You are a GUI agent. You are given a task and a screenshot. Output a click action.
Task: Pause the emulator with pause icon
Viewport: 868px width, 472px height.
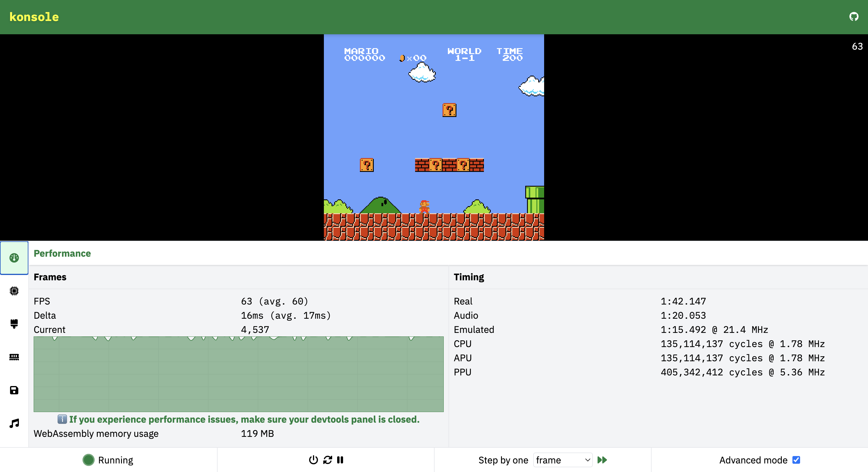[x=340, y=460]
